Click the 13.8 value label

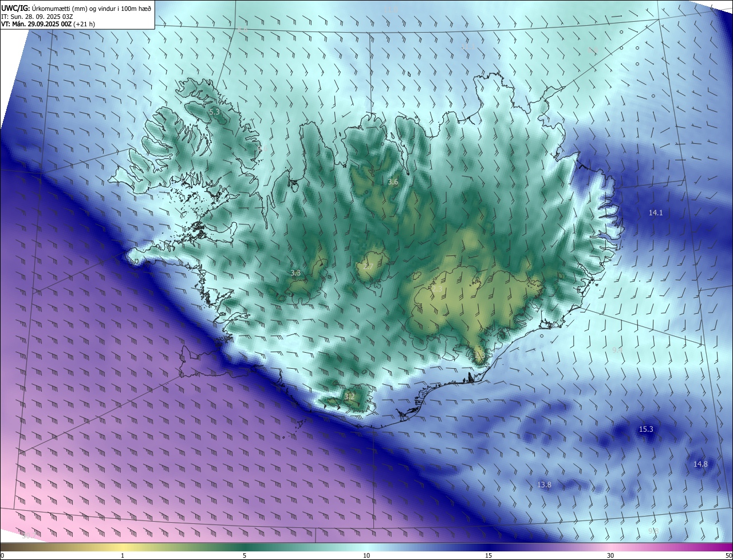tap(544, 484)
